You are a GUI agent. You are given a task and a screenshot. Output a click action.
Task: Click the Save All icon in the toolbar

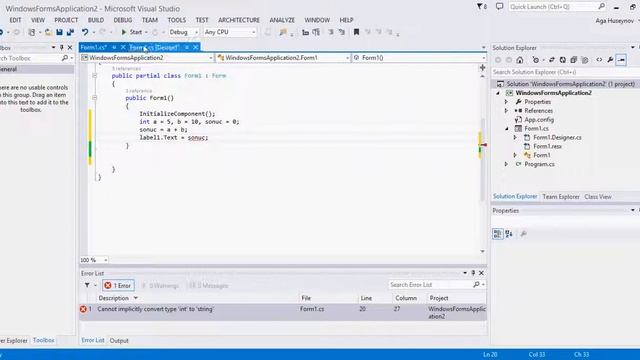click(70, 32)
